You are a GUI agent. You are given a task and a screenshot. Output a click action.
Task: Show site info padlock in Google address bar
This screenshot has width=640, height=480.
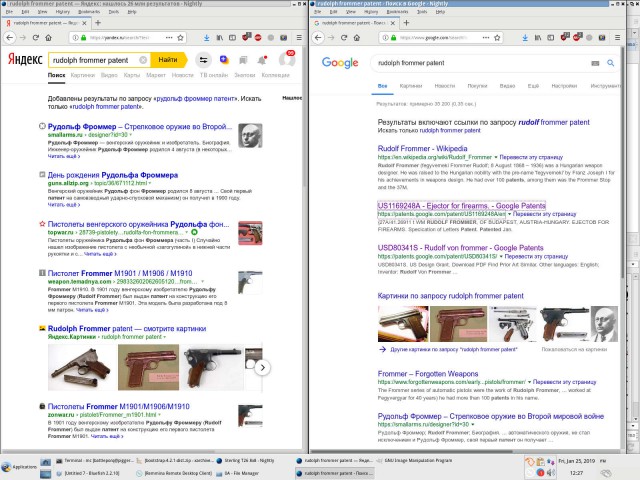click(393, 38)
